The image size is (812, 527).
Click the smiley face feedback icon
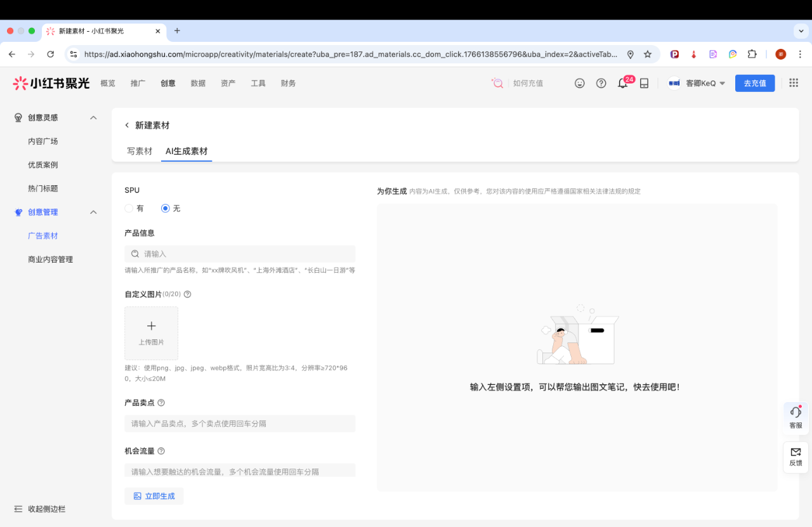coord(579,83)
